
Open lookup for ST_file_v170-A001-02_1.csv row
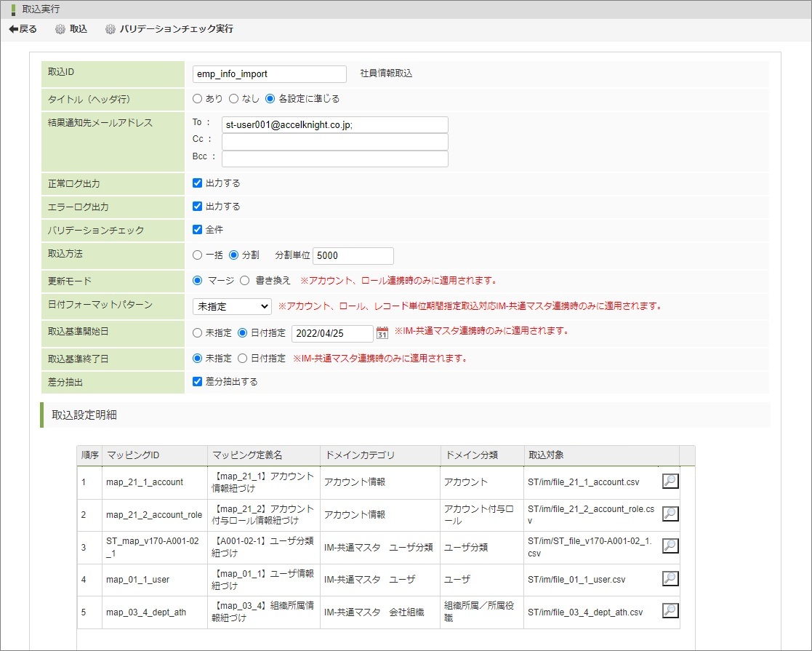point(670,546)
